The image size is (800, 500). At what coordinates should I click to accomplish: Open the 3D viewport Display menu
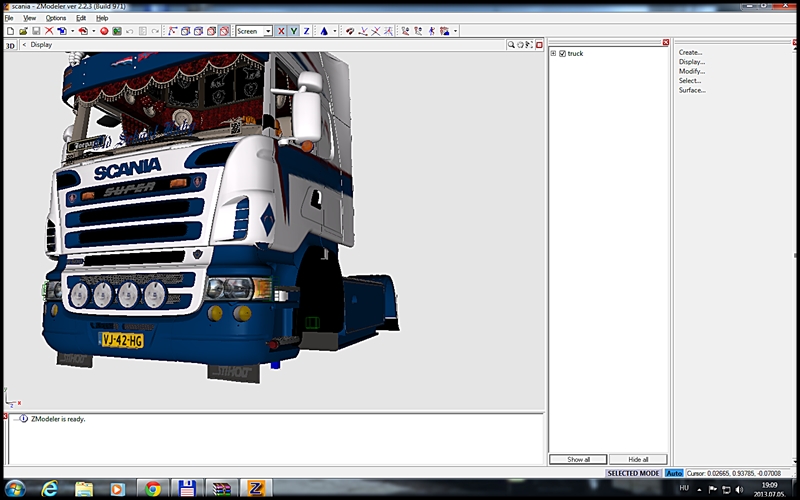[x=41, y=45]
